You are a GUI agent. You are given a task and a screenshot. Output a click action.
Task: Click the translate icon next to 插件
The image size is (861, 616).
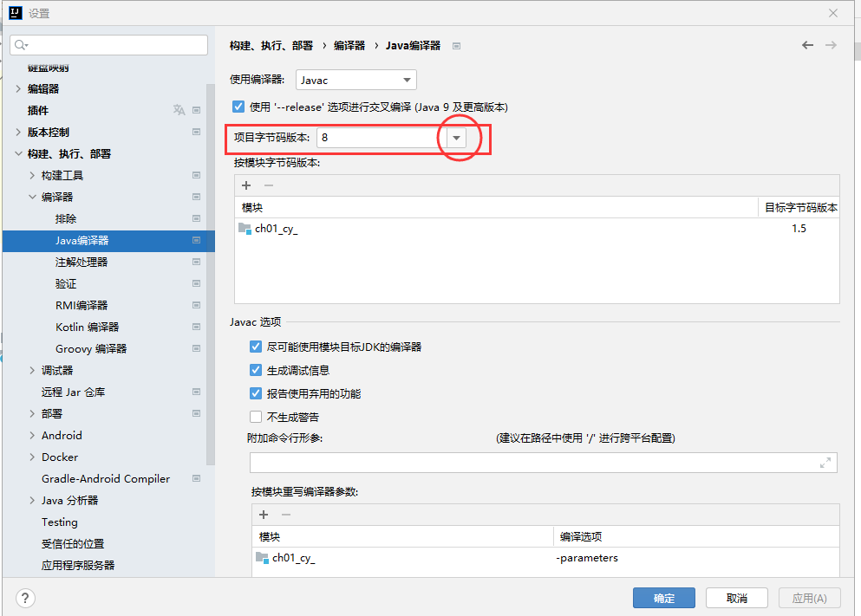179,110
